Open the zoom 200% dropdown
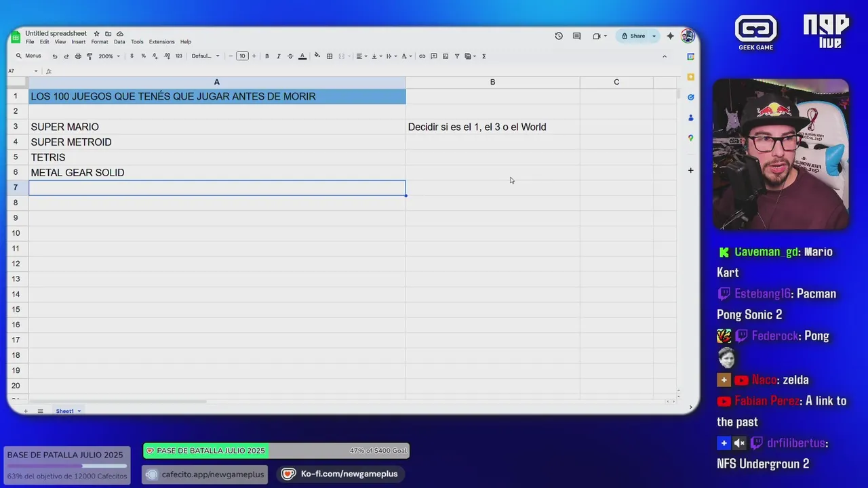This screenshot has height=488, width=868. pyautogui.click(x=110, y=56)
